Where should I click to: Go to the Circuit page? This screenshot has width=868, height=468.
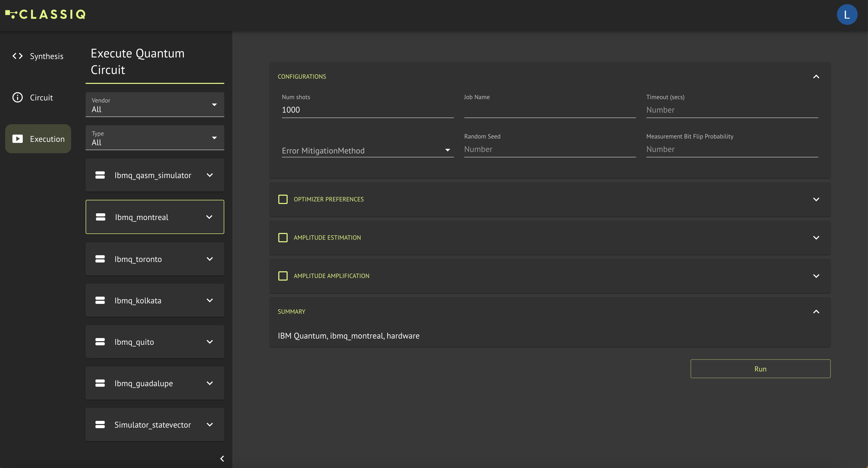38,97
